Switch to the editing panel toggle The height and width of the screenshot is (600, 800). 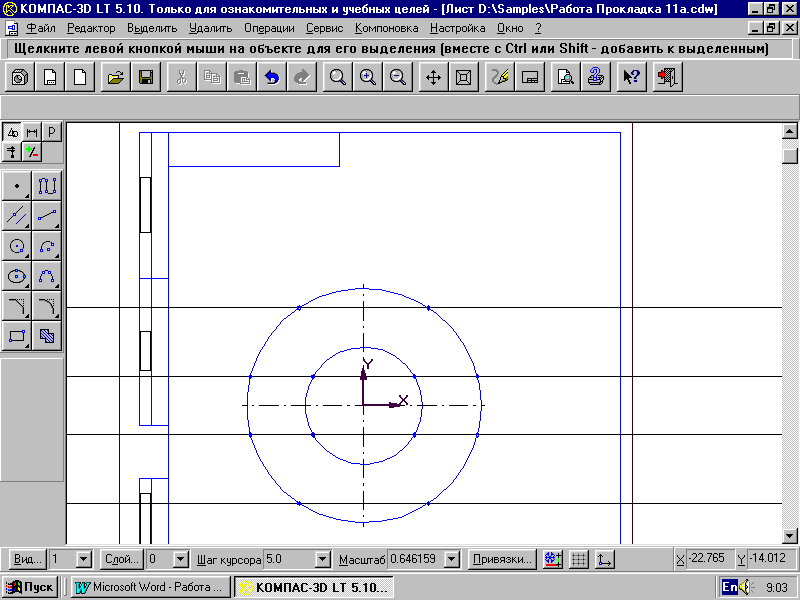[12, 152]
